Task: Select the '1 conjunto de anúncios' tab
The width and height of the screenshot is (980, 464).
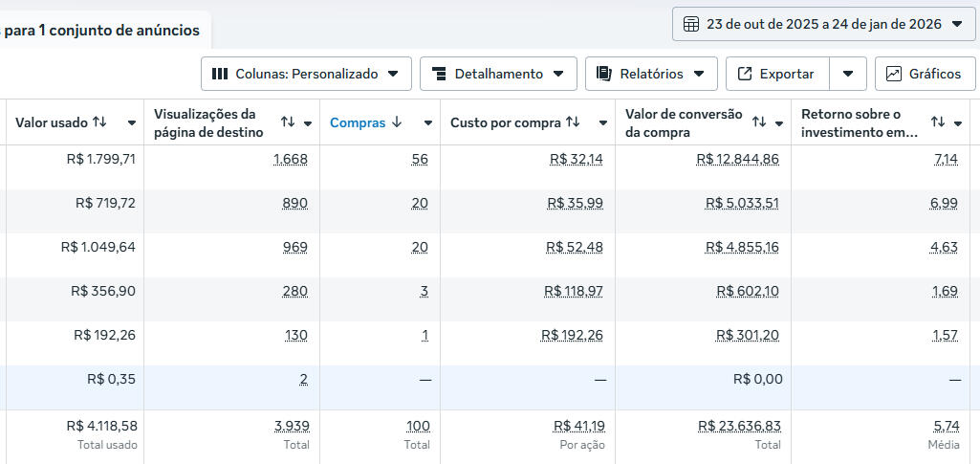Action: pos(103,30)
